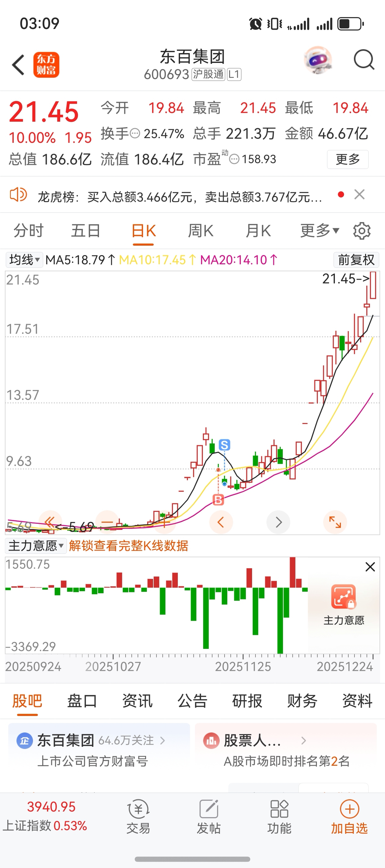This screenshot has height=868, width=385.
Task: Add stock via 加自选 icon
Action: pyautogui.click(x=349, y=809)
